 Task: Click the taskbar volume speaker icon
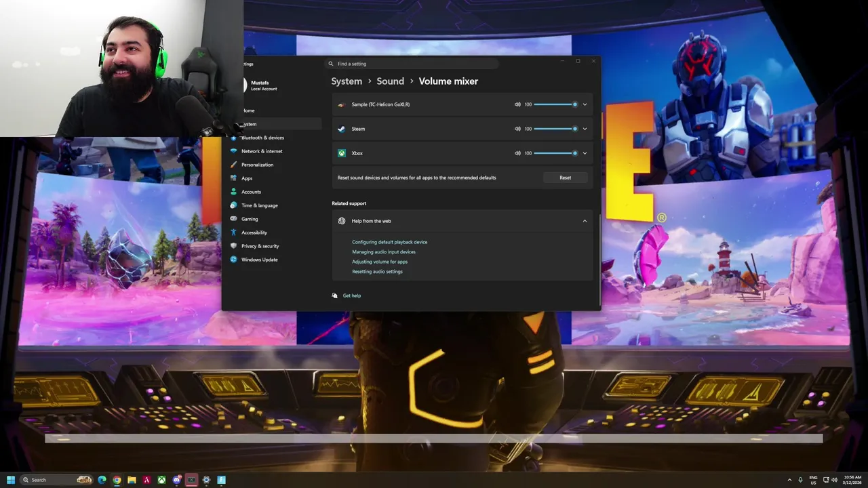(834, 480)
